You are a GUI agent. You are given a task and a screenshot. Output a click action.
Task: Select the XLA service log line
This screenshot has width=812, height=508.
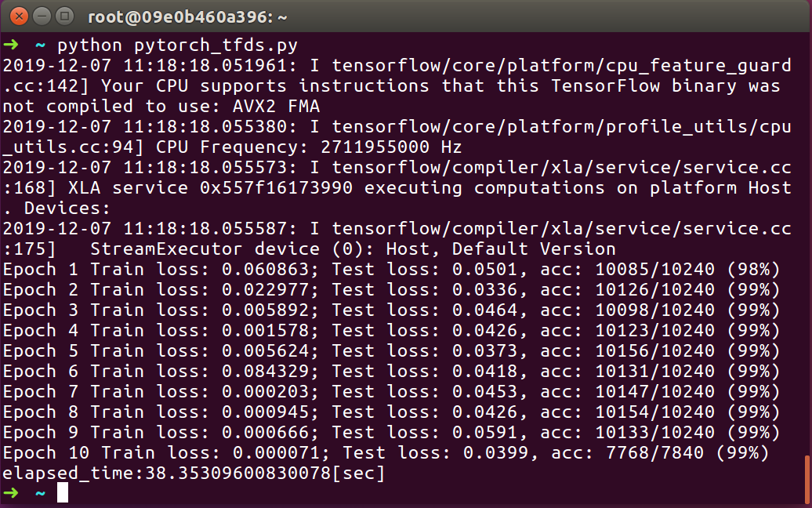(x=392, y=187)
